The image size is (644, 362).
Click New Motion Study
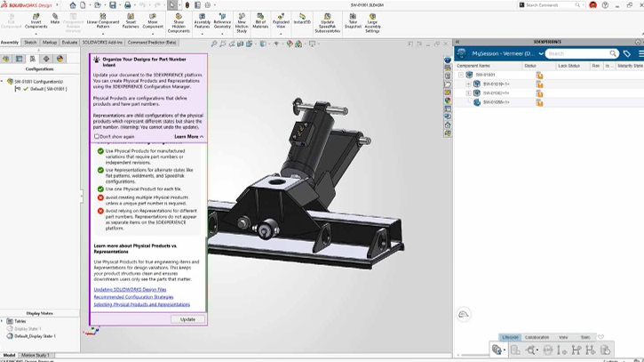(x=242, y=23)
